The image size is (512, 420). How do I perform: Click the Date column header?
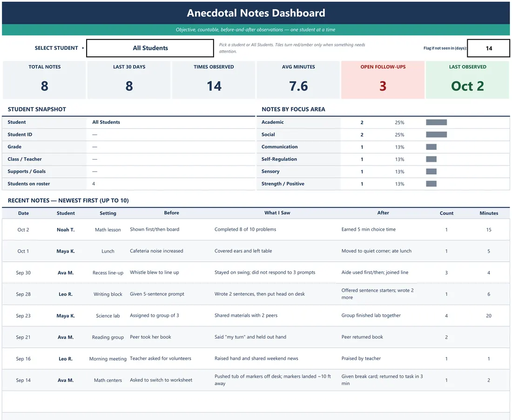coord(23,213)
